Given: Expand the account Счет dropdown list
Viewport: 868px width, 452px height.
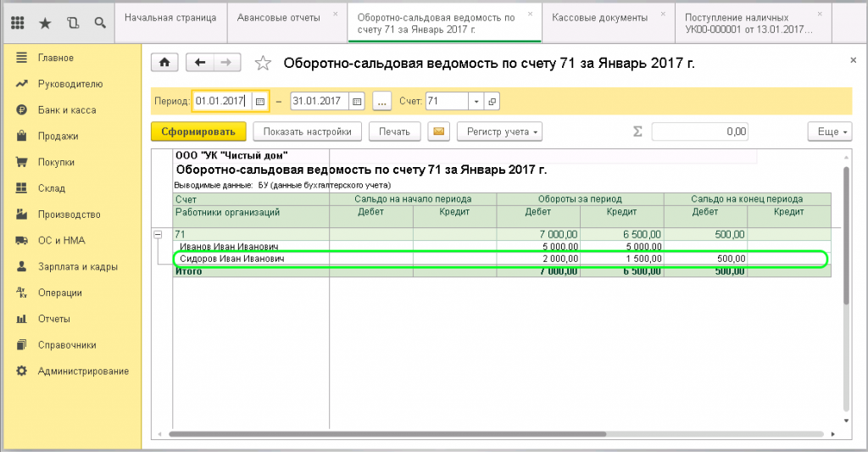Looking at the screenshot, I should coord(476,101).
